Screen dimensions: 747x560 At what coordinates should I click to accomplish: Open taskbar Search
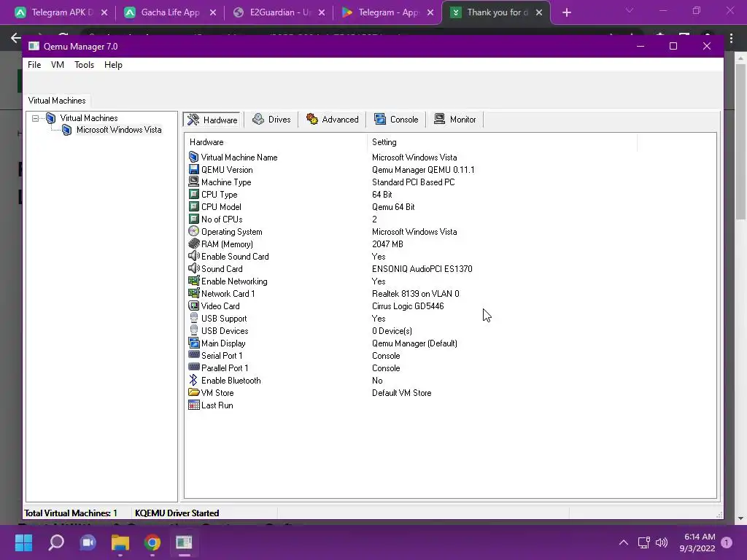point(56,542)
